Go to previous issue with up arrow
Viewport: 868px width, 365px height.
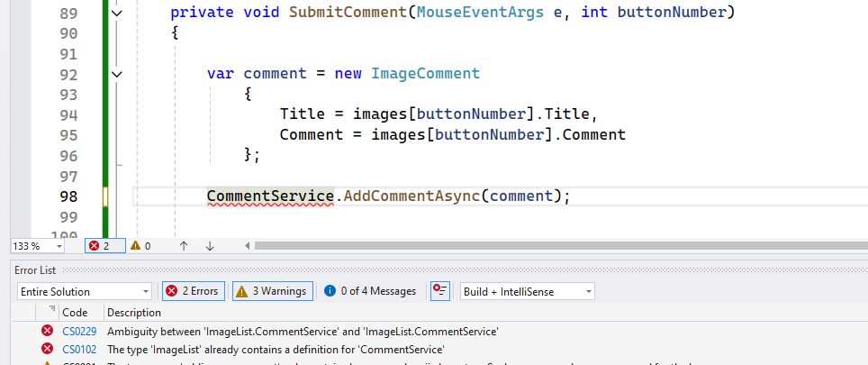pyautogui.click(x=184, y=246)
